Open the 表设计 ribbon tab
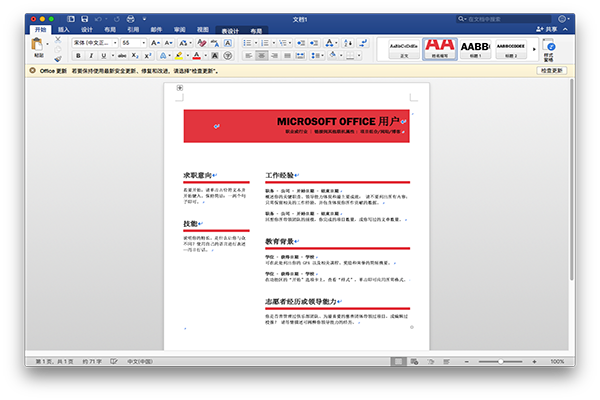Viewport: 600px width, 400px height. coord(230,31)
